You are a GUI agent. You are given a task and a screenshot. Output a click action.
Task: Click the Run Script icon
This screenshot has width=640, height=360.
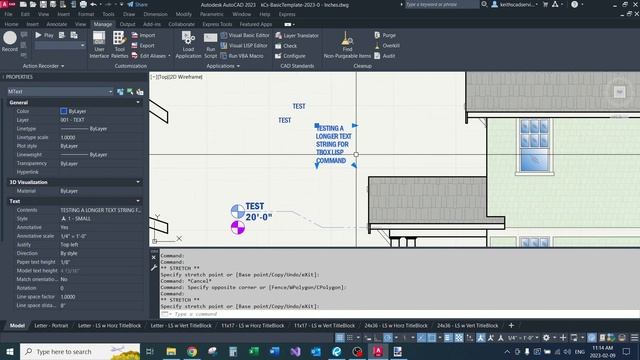[x=210, y=45]
